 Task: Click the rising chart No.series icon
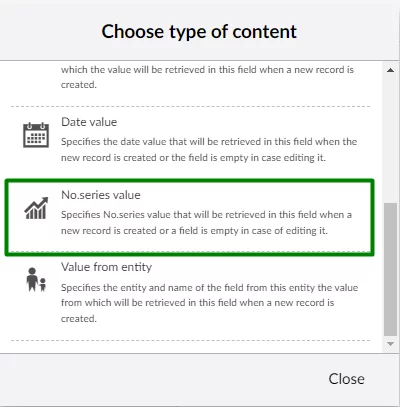36,208
